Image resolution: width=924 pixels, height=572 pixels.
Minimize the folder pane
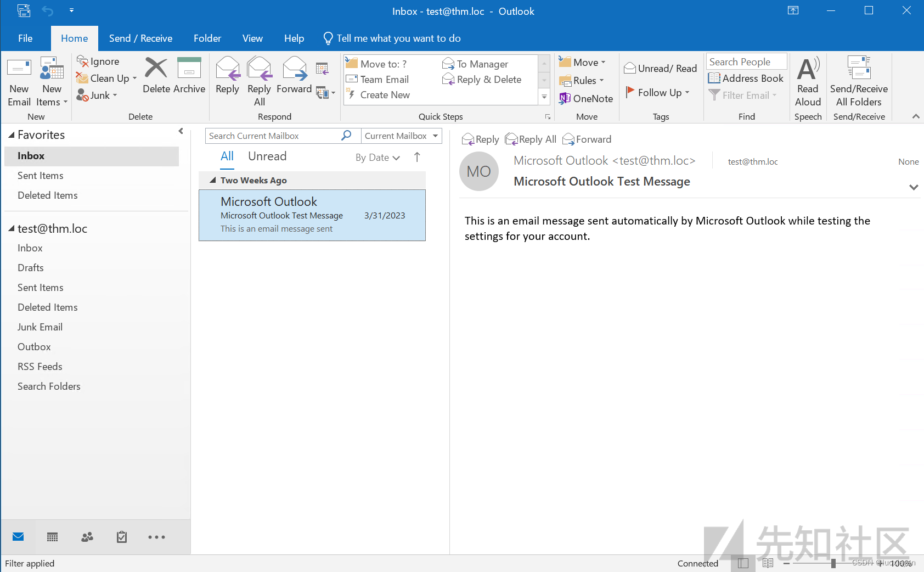pos(181,131)
